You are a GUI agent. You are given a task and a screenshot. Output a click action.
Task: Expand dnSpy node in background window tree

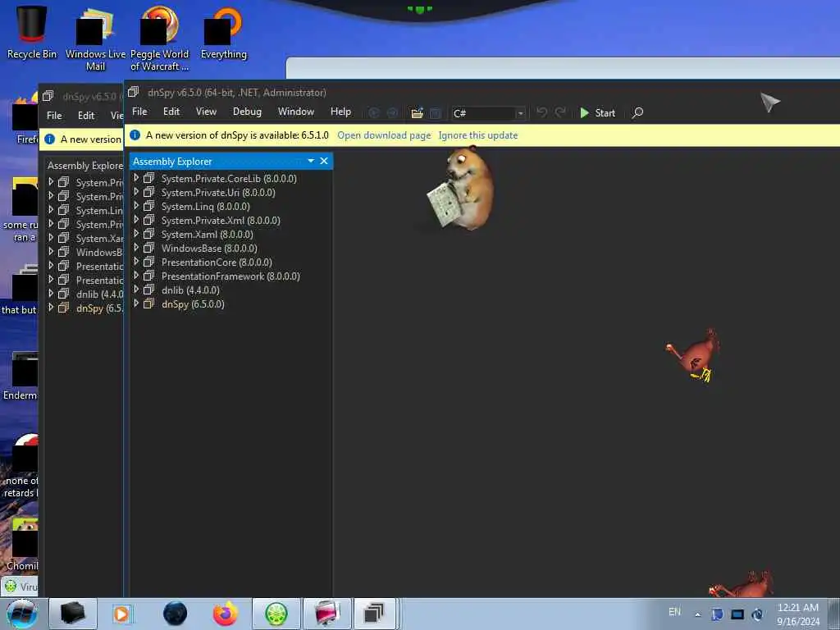[x=51, y=308]
